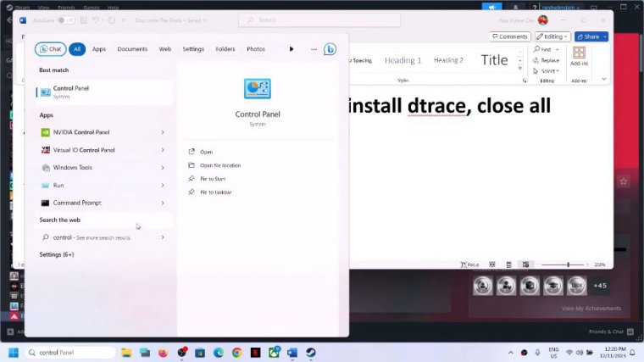Open File Explorer from the taskbar
Viewport: 644px width, 362px height.
click(x=125, y=353)
